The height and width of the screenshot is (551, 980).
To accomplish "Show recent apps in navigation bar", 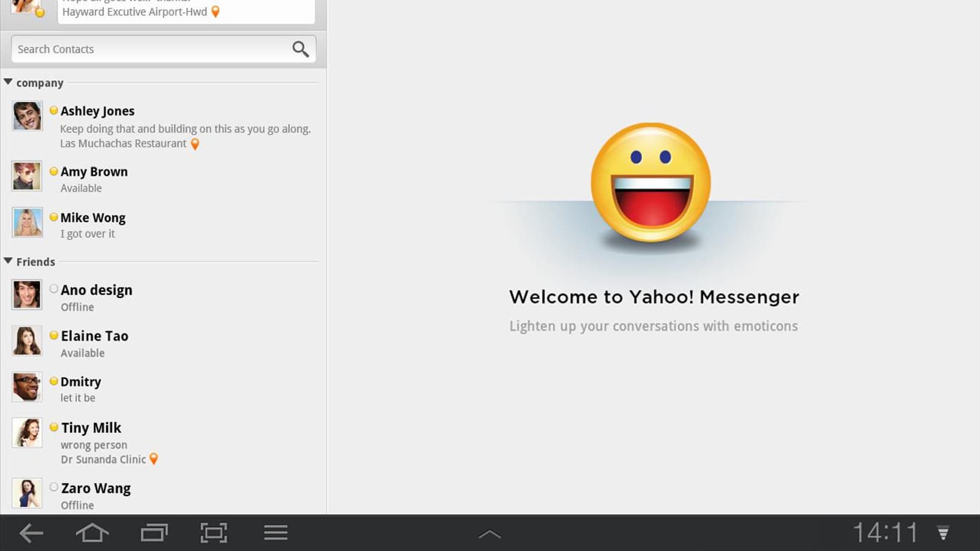I will pyautogui.click(x=154, y=533).
